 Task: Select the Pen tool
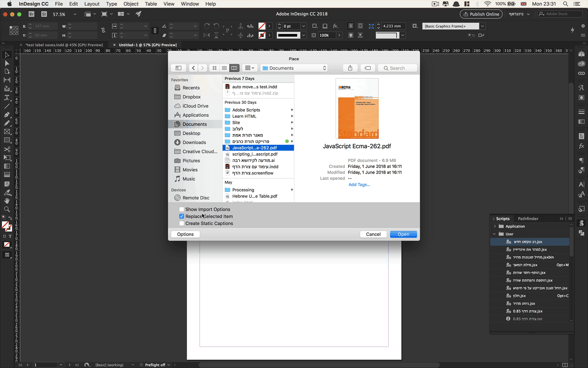(x=7, y=115)
